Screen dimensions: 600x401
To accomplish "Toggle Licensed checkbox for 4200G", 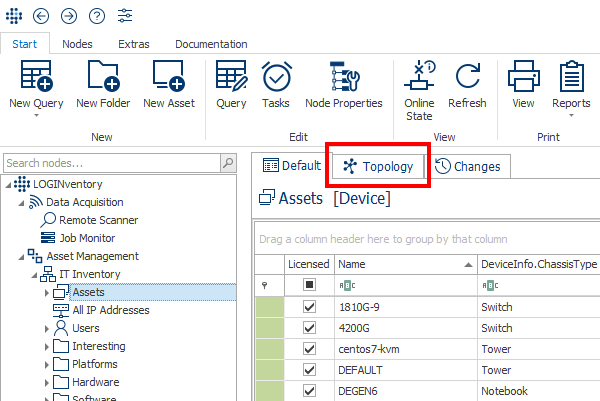I will pos(309,328).
